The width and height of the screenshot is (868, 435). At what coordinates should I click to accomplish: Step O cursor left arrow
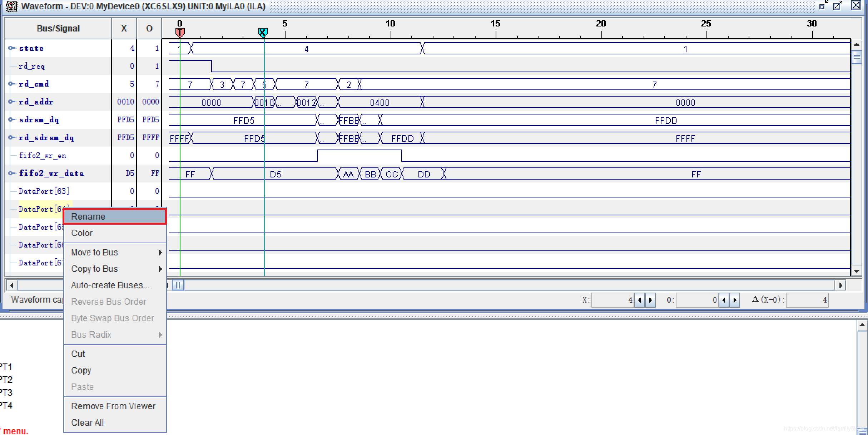point(724,300)
